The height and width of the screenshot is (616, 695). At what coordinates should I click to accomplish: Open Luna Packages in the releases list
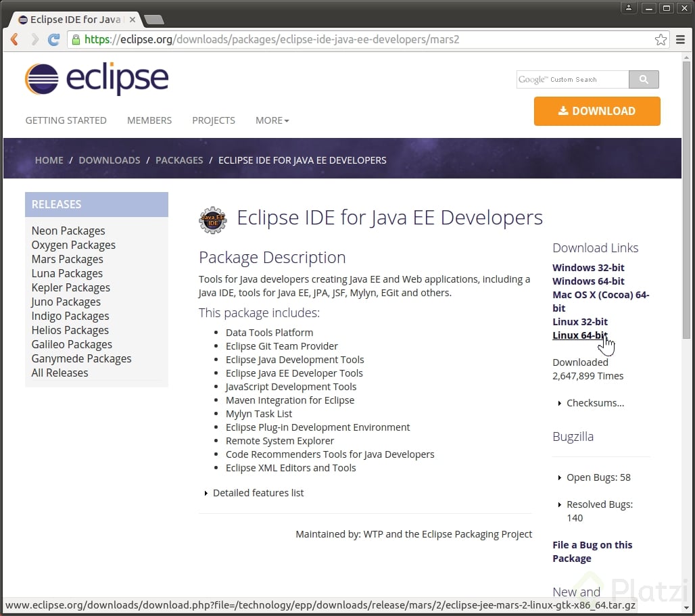67,273
